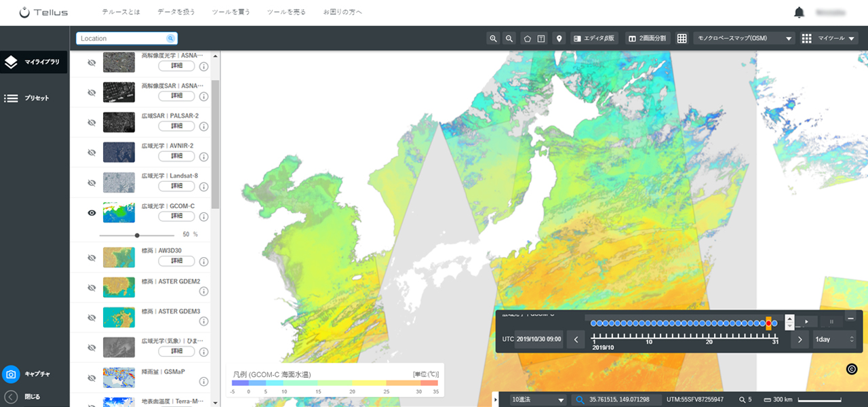Image resolution: width=868 pixels, height=407 pixels.
Task: Click 詳細 button for AVNIR-2 layer
Action: click(177, 156)
